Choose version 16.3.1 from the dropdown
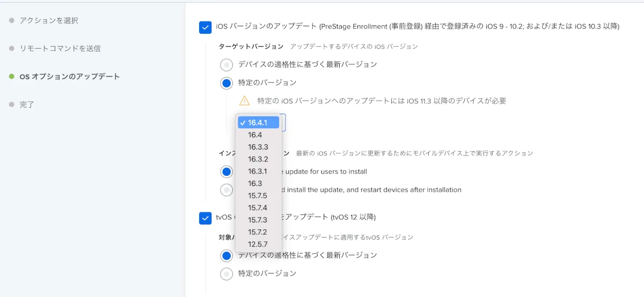The height and width of the screenshot is (297, 644). coord(258,172)
